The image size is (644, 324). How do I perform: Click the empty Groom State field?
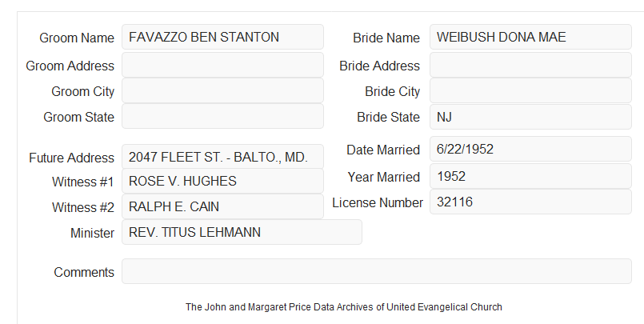(222, 116)
